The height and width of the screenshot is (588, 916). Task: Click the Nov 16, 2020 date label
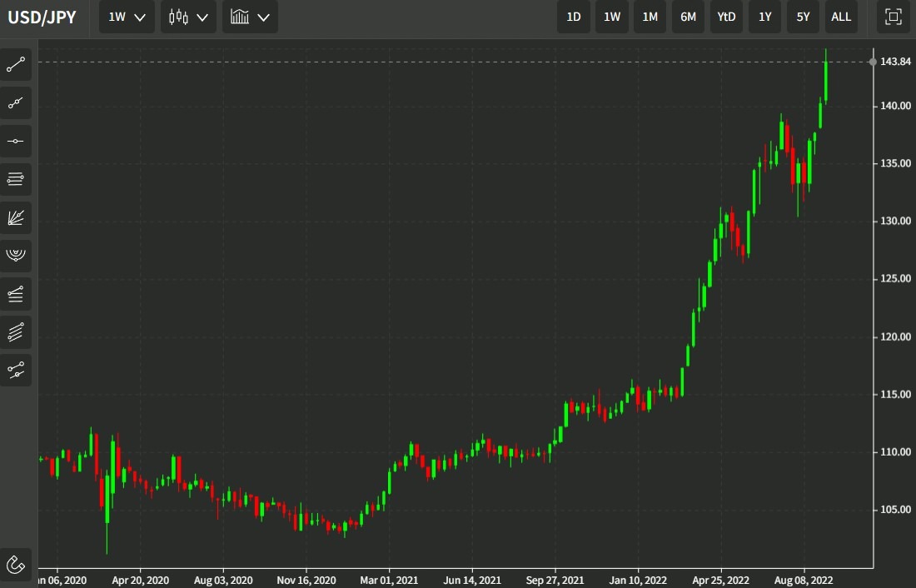(306, 581)
